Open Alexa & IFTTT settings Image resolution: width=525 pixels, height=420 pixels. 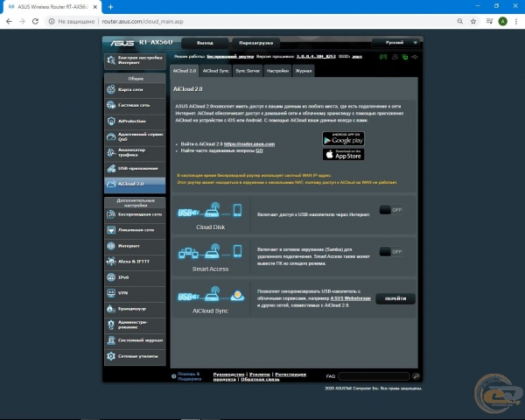tap(135, 262)
